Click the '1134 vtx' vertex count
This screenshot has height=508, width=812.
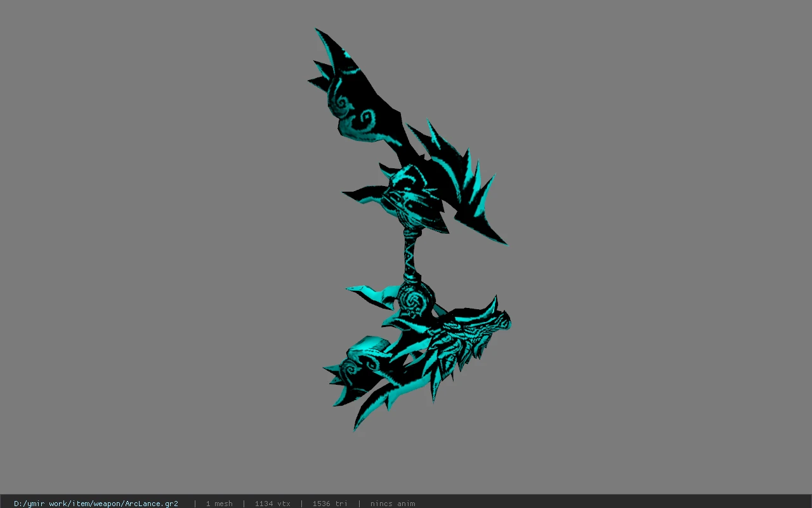click(273, 504)
